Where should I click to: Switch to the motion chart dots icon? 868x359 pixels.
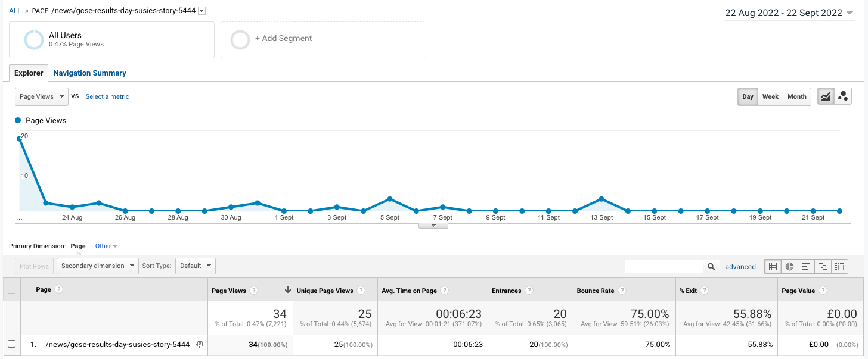tap(844, 96)
